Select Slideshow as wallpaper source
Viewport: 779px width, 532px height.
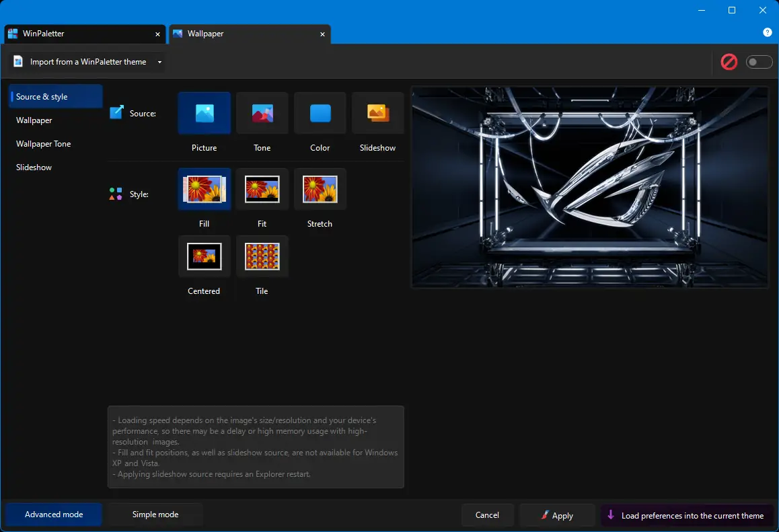(x=377, y=113)
